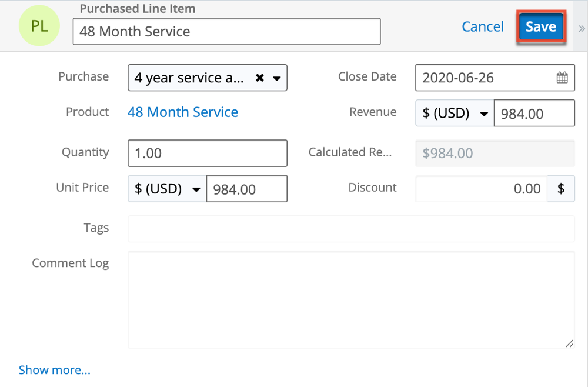
Task: Click Show more to expand fields
Action: pos(55,370)
